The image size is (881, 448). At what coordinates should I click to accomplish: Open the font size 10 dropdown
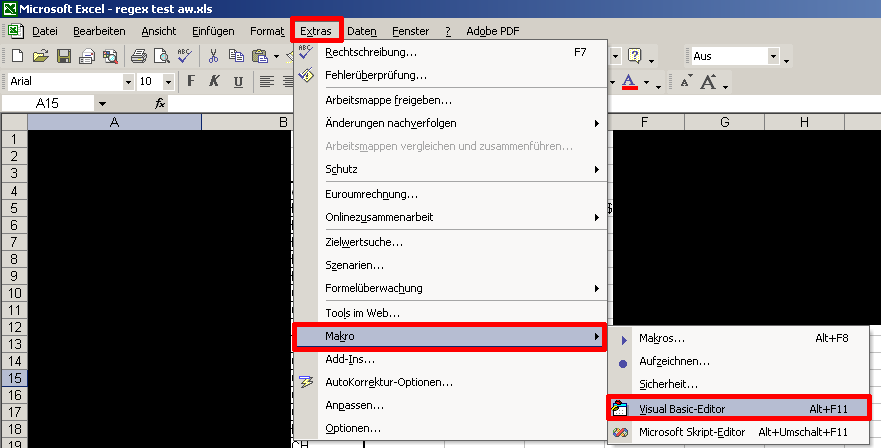point(168,82)
